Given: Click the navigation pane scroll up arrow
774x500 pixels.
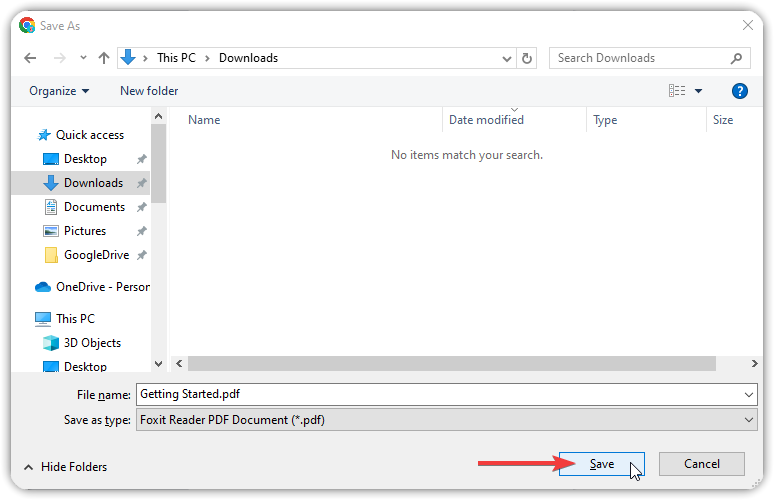Looking at the screenshot, I should point(158,116).
